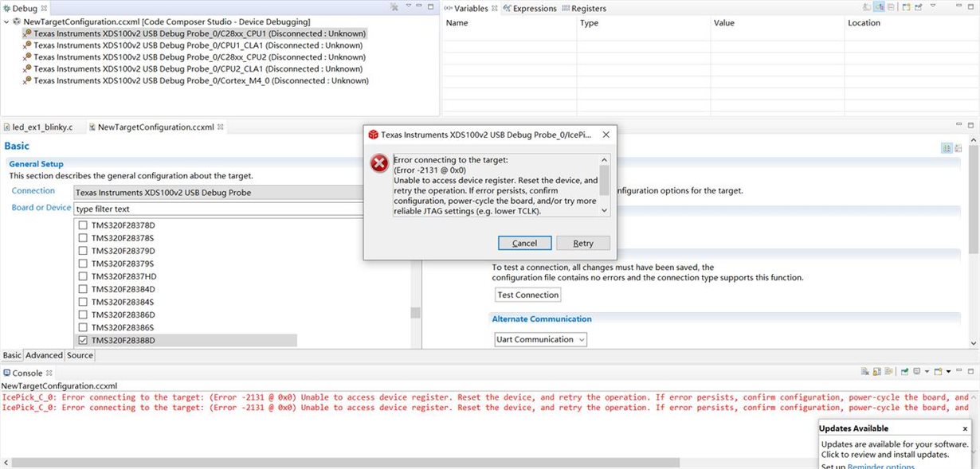Select the CPU2_CLA1 debug probe entry
The height and width of the screenshot is (469, 980).
(193, 68)
